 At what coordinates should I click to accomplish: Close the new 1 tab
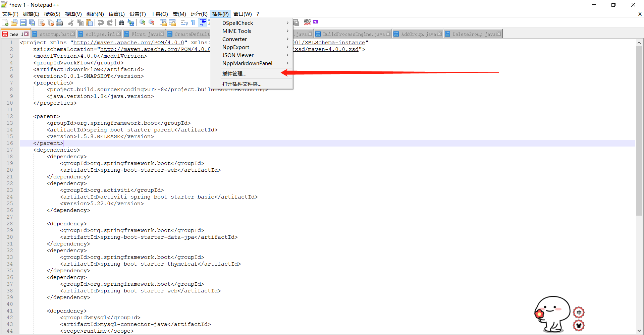pos(26,34)
